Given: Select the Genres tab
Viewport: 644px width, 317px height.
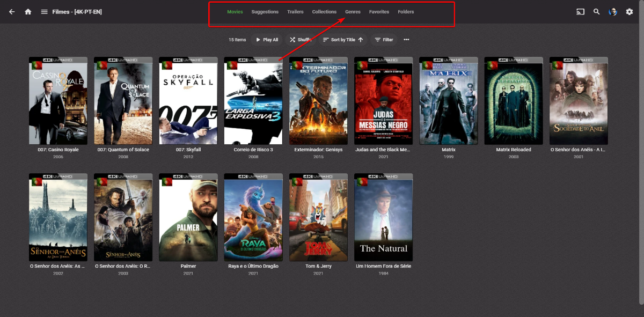Looking at the screenshot, I should pyautogui.click(x=353, y=12).
